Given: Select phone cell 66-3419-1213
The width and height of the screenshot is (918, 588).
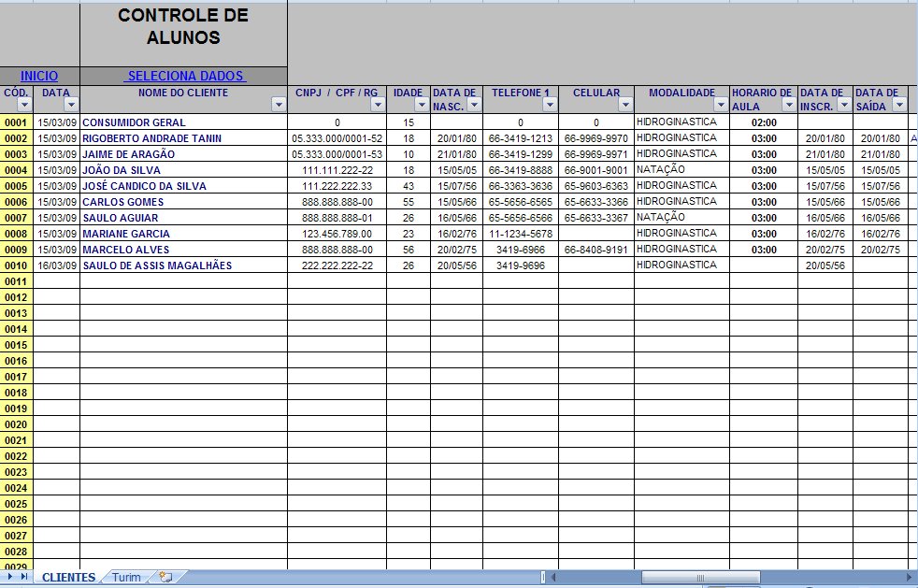Looking at the screenshot, I should point(521,138).
